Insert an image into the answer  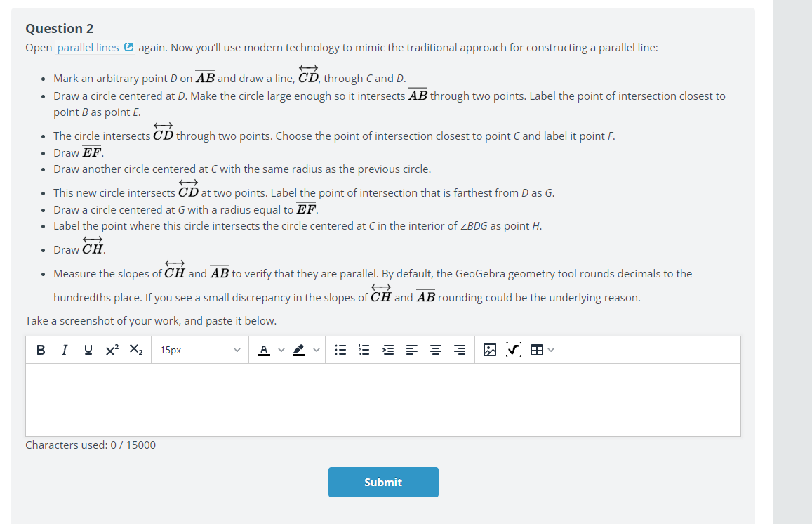[489, 350]
